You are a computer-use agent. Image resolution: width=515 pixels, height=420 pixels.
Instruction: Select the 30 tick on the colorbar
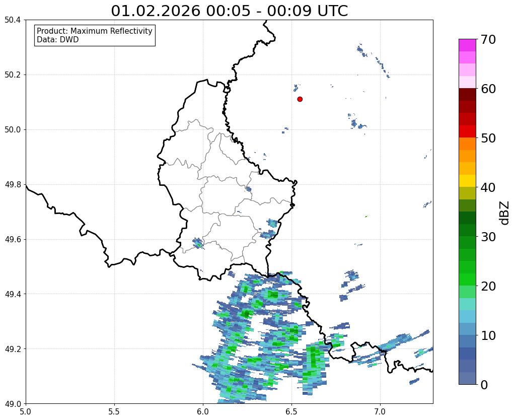[x=488, y=237]
